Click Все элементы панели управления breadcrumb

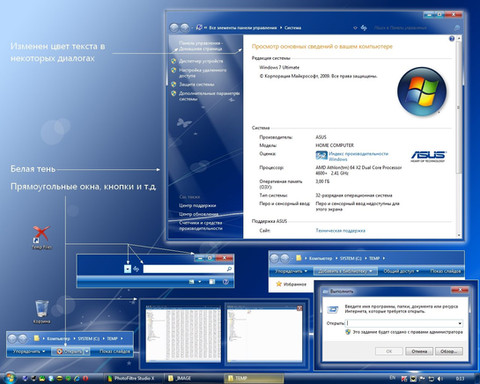pyautogui.click(x=243, y=28)
